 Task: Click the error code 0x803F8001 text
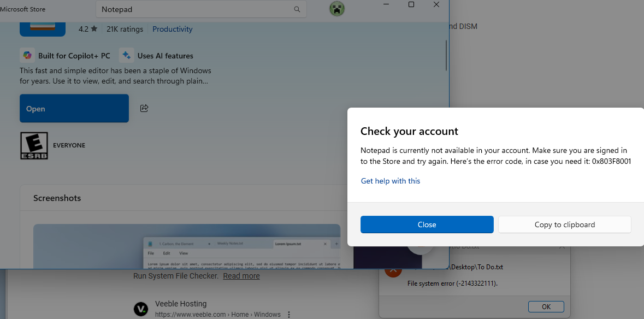pos(611,161)
